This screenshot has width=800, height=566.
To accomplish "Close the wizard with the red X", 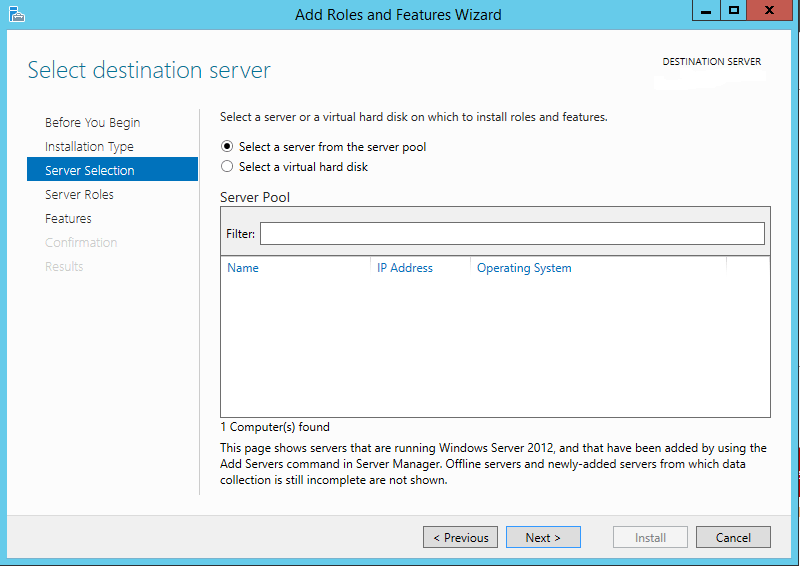I will pyautogui.click(x=772, y=11).
